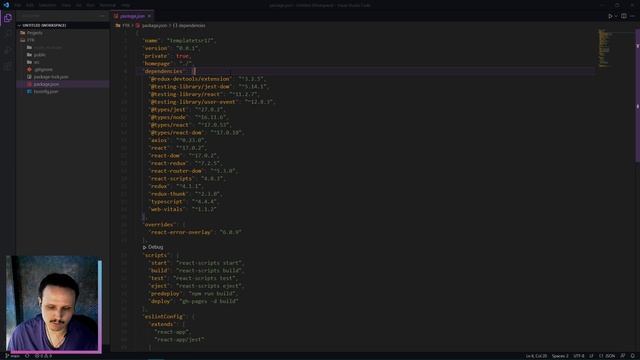
Task: Close the package.json editor tab
Action: (149, 16)
